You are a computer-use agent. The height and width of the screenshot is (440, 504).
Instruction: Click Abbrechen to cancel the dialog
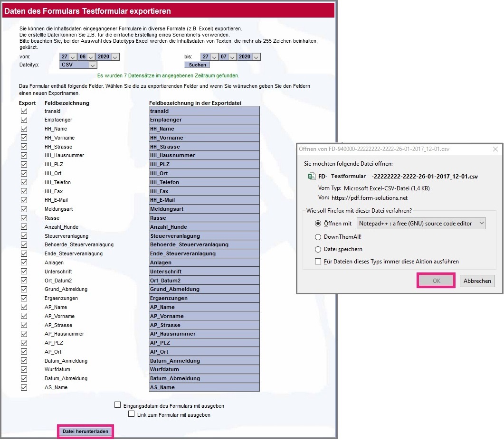[477, 281]
